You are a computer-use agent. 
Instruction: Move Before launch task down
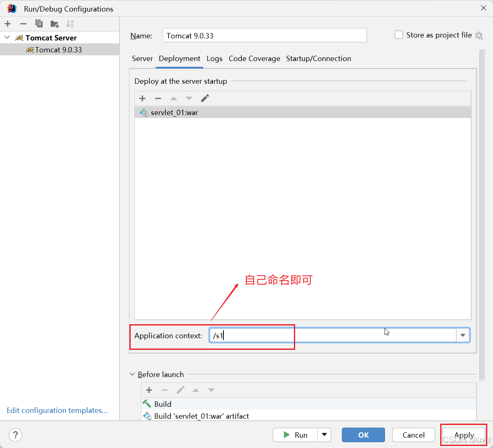click(211, 390)
